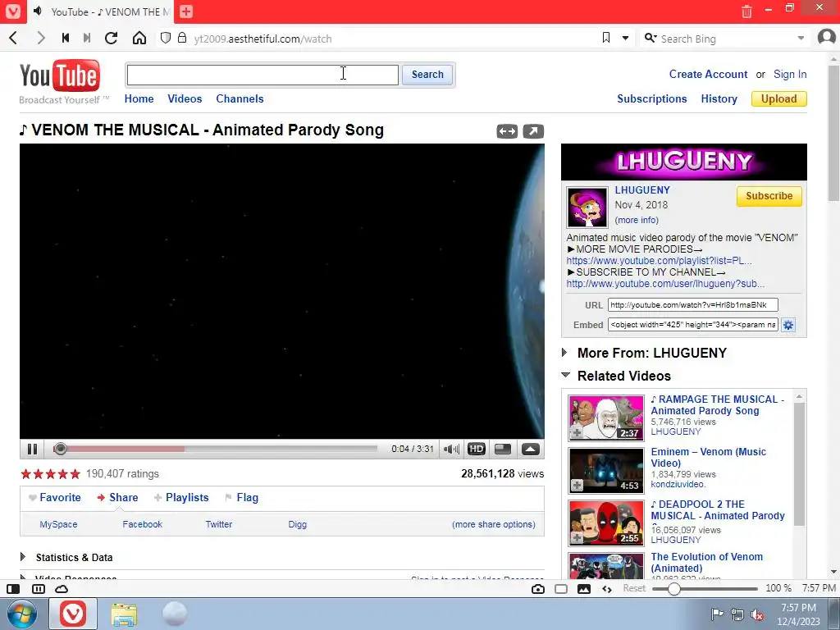Click the YouTube logo
The width and height of the screenshot is (840, 630).
60,75
